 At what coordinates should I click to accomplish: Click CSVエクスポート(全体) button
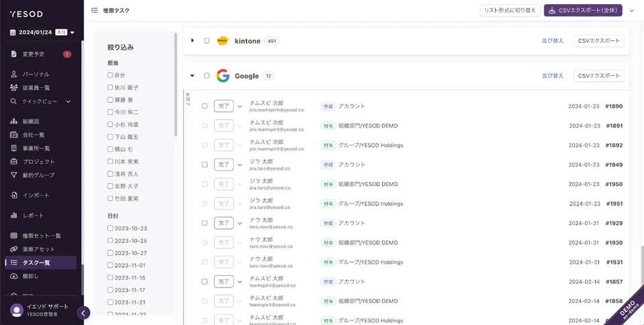[x=583, y=10]
